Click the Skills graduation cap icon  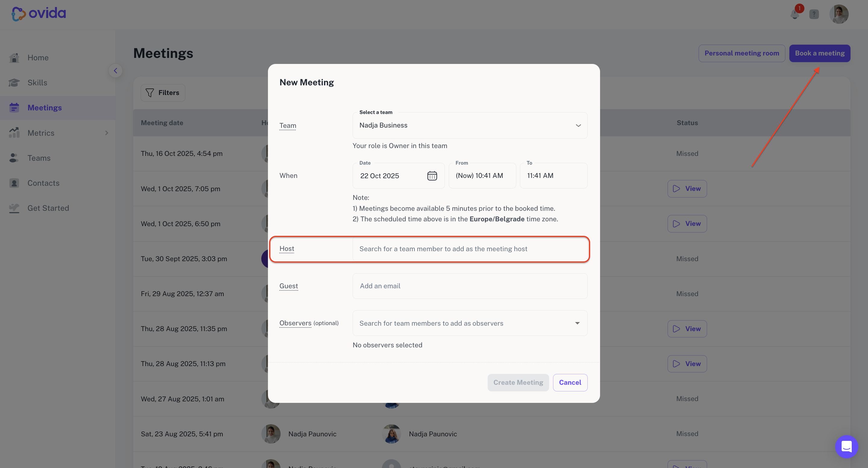coord(14,83)
